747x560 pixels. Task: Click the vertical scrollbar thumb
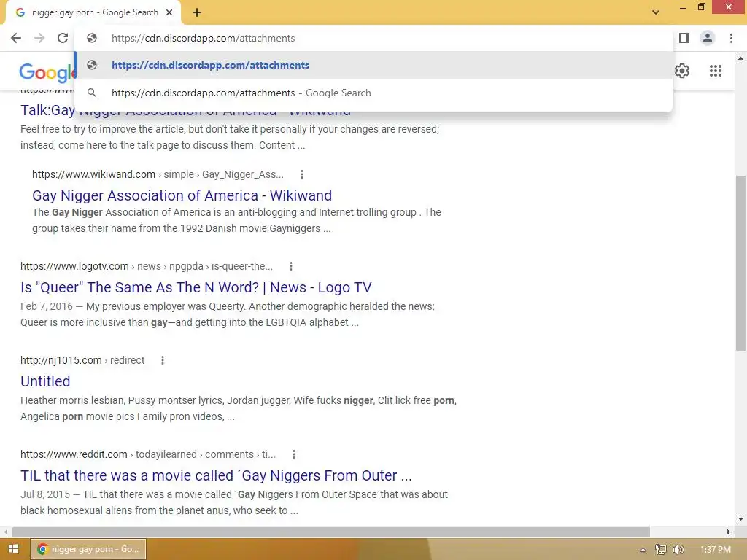[x=740, y=263]
